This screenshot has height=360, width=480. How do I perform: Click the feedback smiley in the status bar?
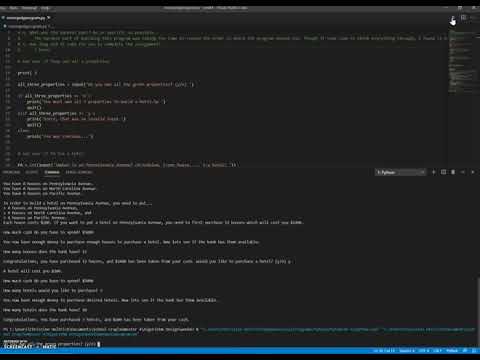(465, 351)
